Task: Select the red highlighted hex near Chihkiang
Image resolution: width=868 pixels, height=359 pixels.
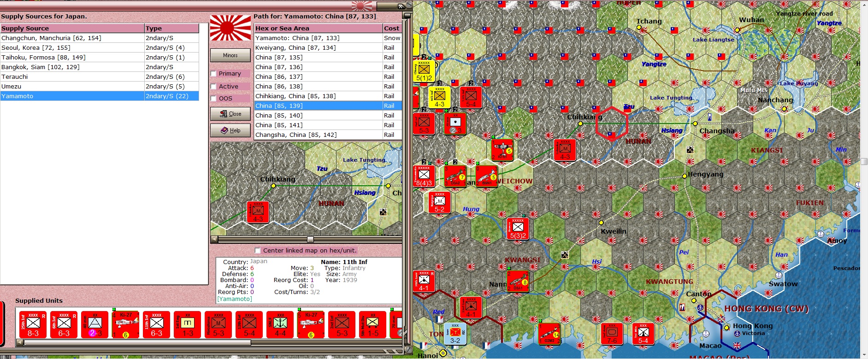Action: [x=611, y=124]
